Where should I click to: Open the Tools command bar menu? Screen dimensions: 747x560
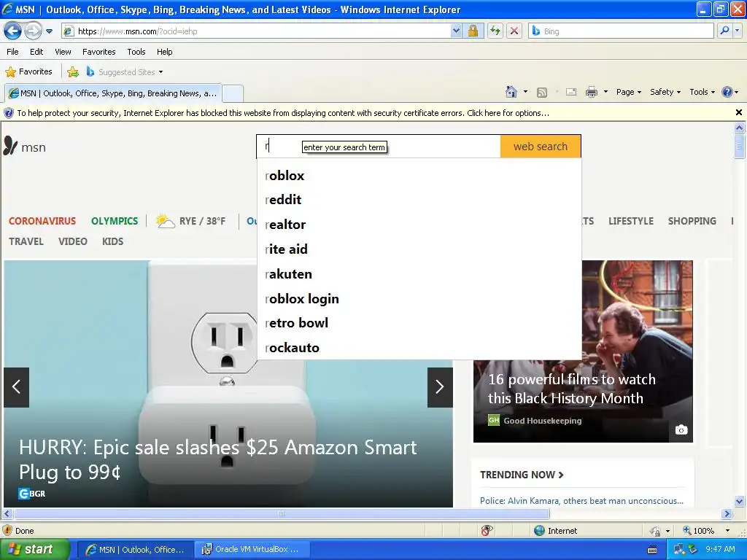click(x=702, y=92)
